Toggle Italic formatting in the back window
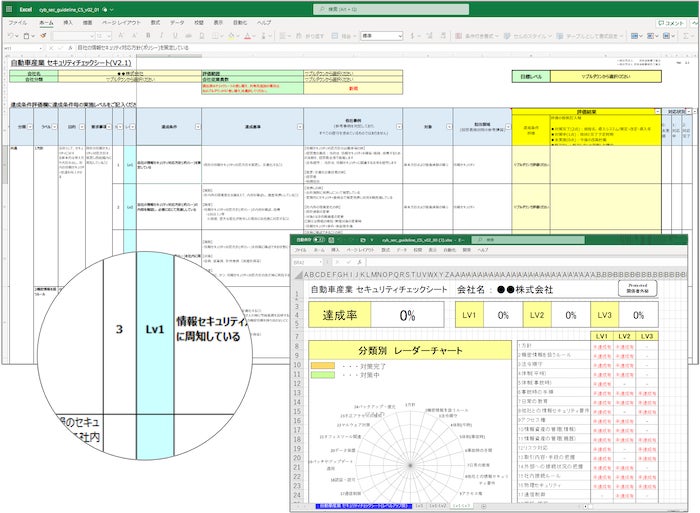The height and width of the screenshot is (513, 700). coord(161,36)
